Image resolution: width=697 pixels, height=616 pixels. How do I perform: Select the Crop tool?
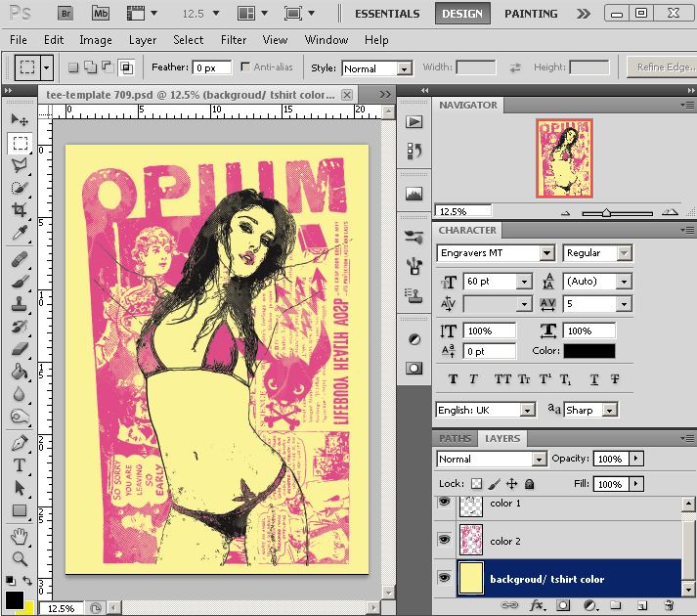coord(19,210)
